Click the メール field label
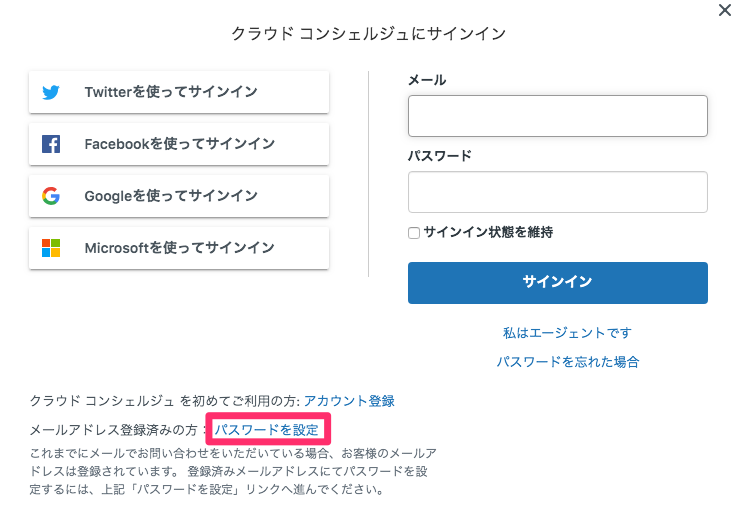739x518 pixels. 427,80
